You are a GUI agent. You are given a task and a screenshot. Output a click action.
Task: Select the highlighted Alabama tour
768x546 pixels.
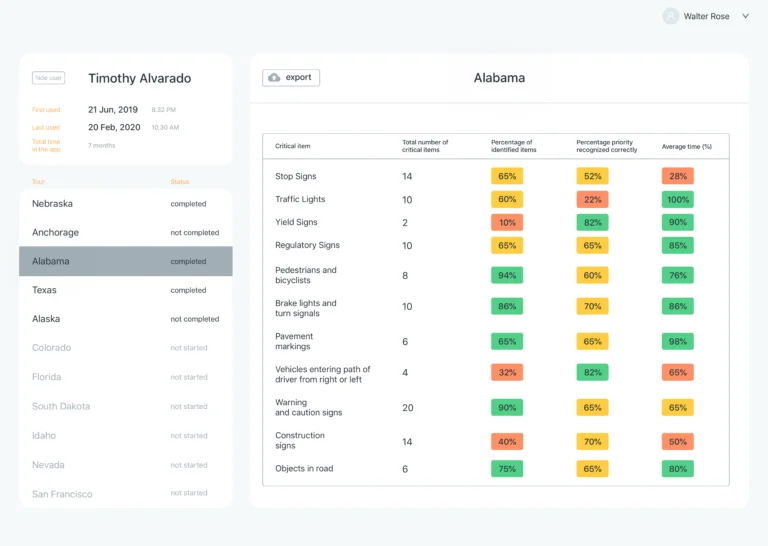(125, 262)
